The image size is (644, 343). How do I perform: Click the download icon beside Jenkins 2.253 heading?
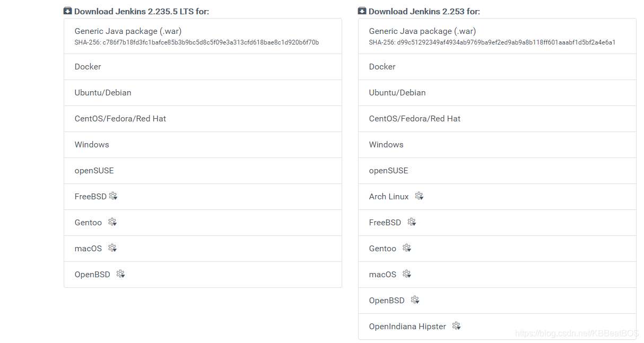pos(362,11)
